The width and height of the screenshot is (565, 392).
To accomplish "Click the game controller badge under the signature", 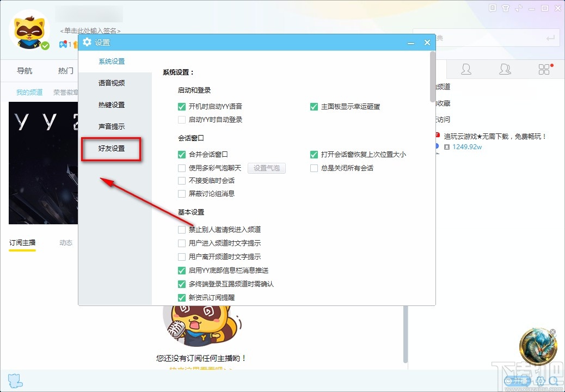I will 63,45.
